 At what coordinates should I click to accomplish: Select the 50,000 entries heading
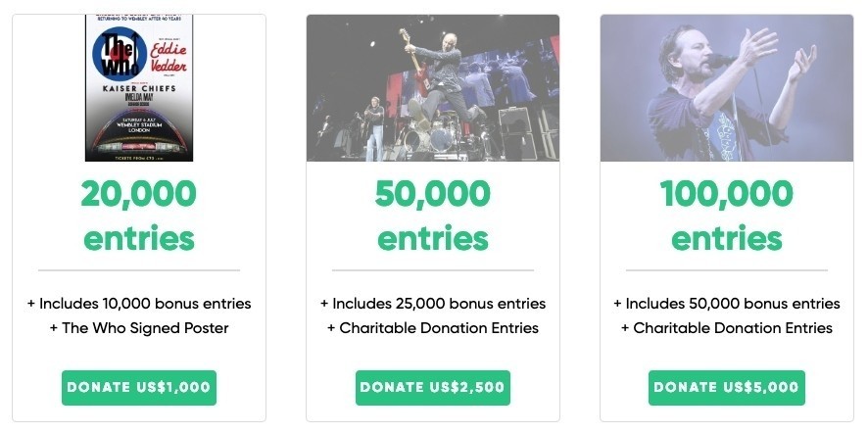click(433, 216)
